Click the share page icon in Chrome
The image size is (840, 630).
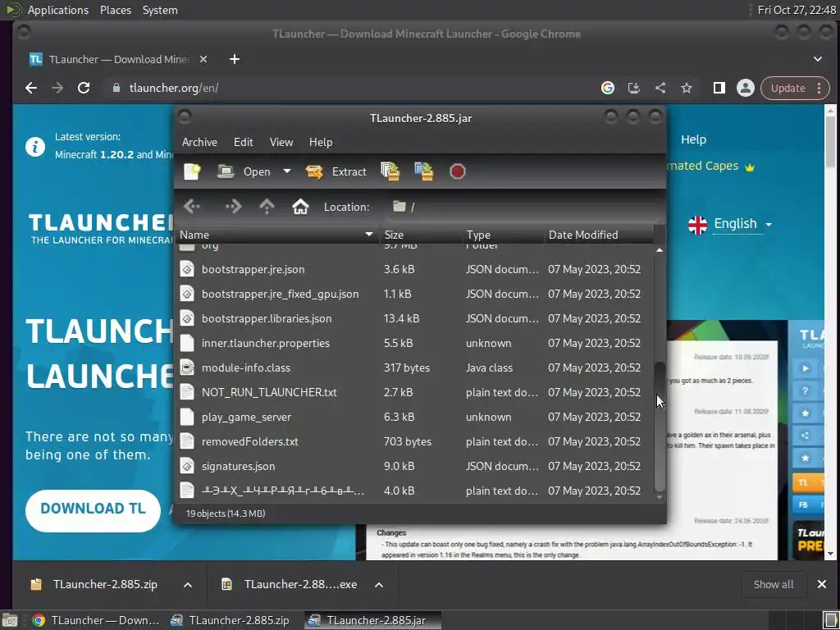point(660,88)
